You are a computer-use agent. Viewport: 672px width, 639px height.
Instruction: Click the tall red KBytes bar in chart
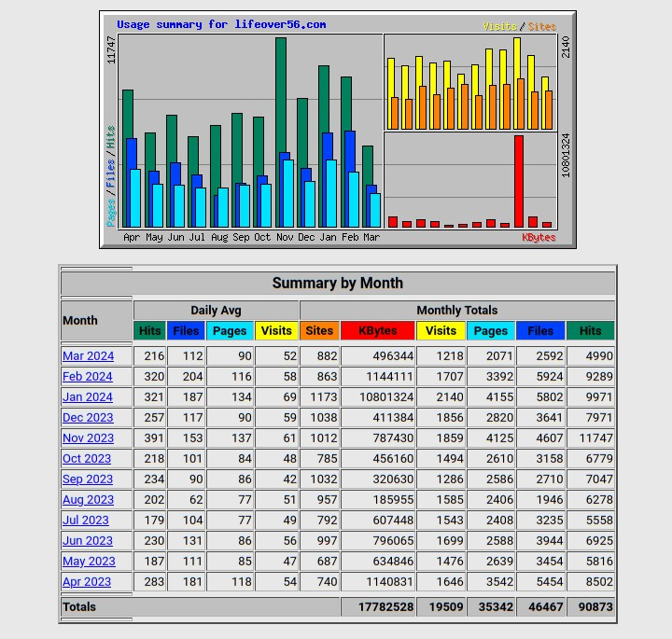[519, 182]
